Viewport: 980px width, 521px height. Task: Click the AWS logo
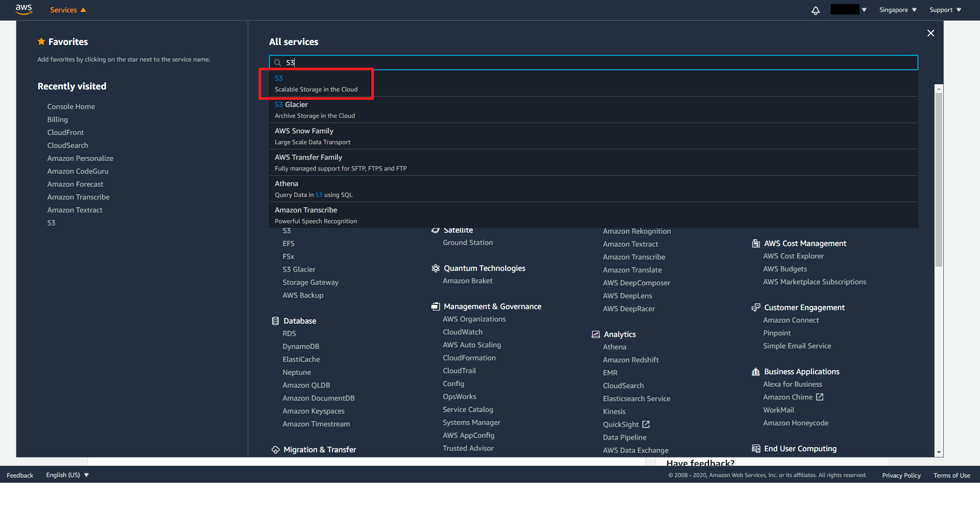(24, 9)
